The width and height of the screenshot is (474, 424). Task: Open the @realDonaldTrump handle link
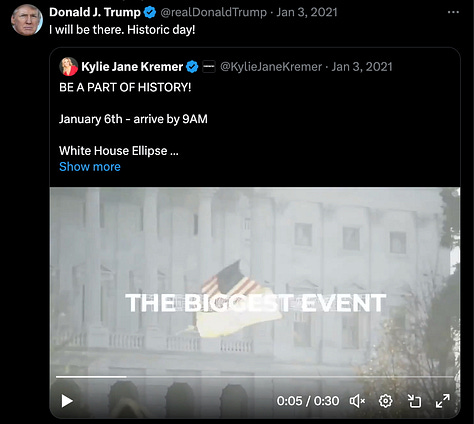point(213,12)
